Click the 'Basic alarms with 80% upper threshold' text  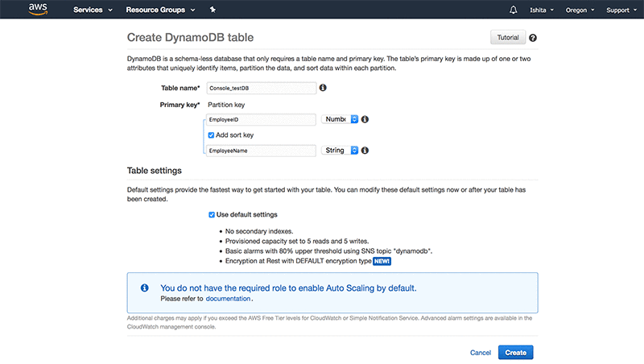click(328, 251)
